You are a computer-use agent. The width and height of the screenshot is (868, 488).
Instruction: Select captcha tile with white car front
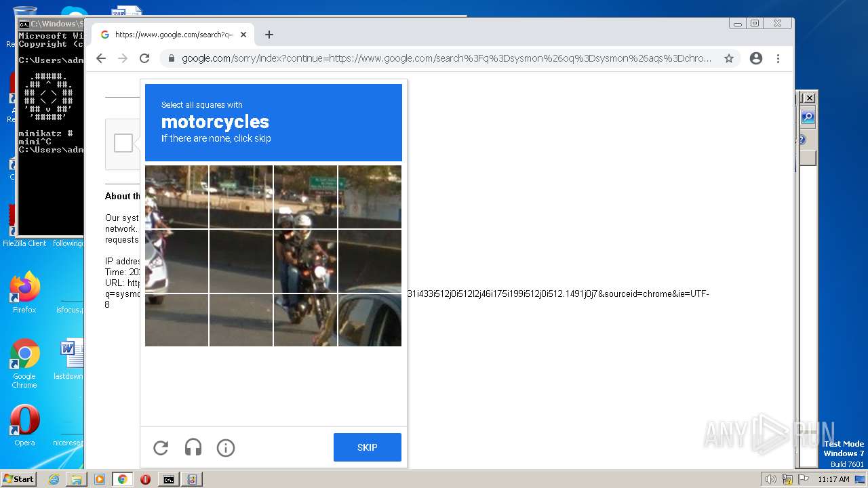pos(176,261)
